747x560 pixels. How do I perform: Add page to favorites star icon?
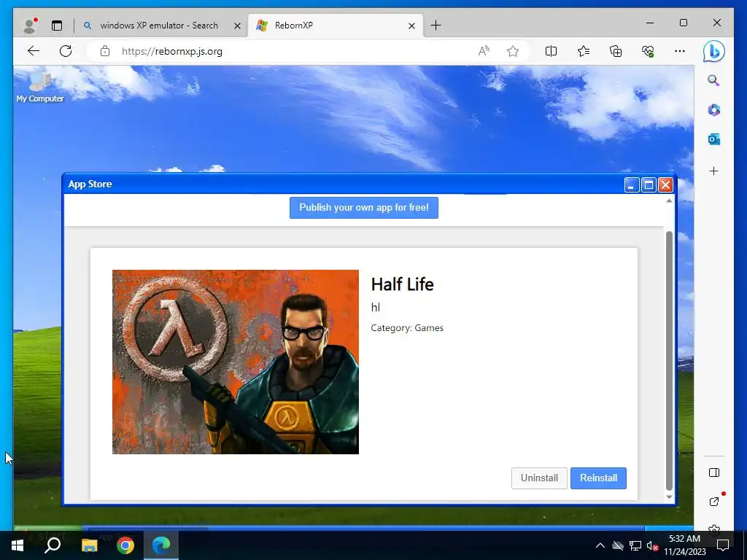click(513, 51)
